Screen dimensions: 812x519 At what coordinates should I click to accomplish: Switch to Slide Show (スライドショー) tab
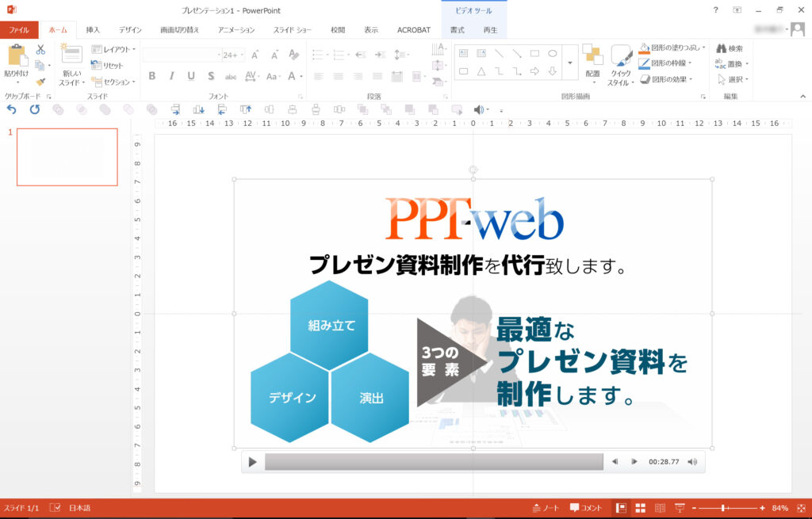point(293,30)
